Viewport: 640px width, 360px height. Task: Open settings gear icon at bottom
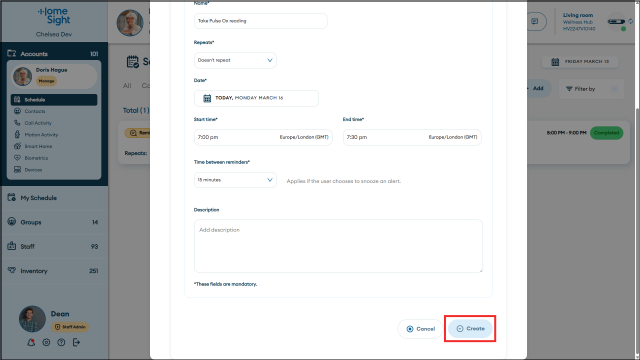pos(46,342)
